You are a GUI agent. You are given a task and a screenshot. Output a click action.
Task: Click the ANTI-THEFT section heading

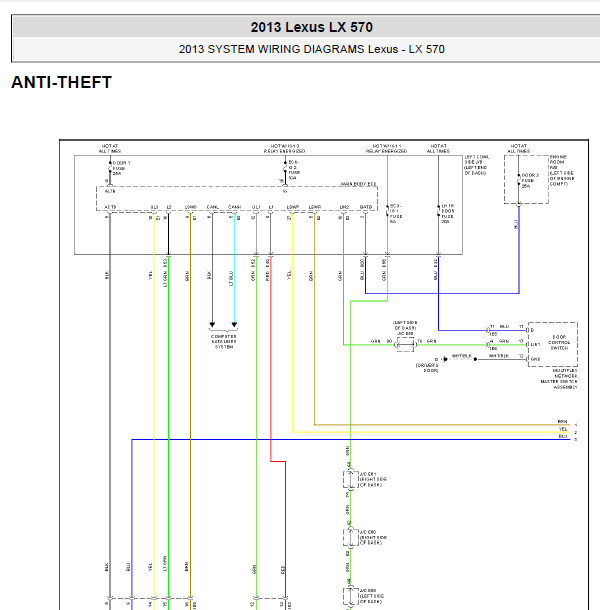point(61,83)
